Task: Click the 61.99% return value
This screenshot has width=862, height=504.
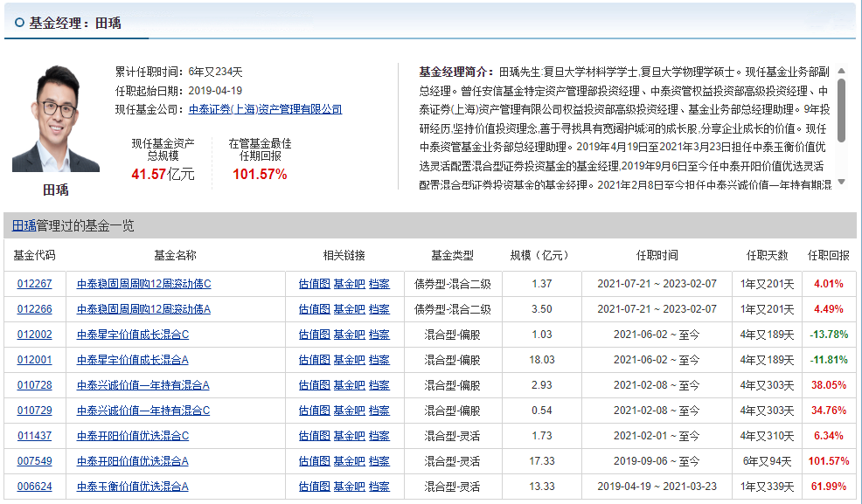Action: click(x=829, y=486)
